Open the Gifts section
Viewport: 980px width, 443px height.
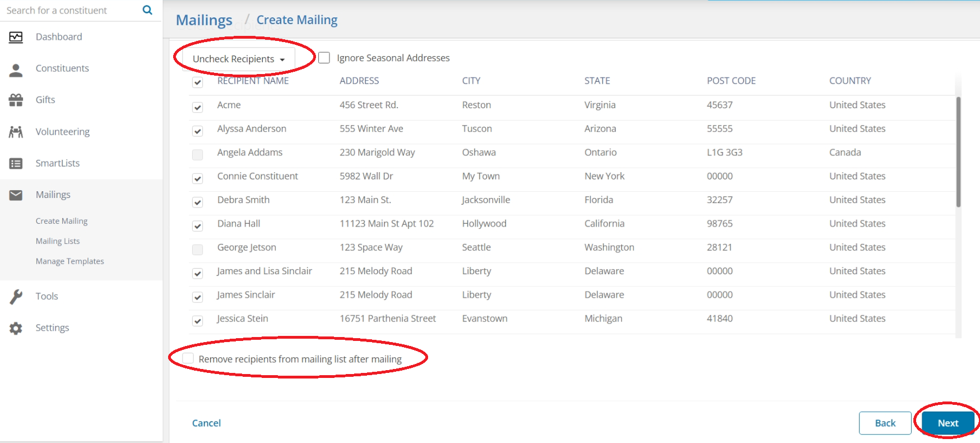tap(45, 99)
